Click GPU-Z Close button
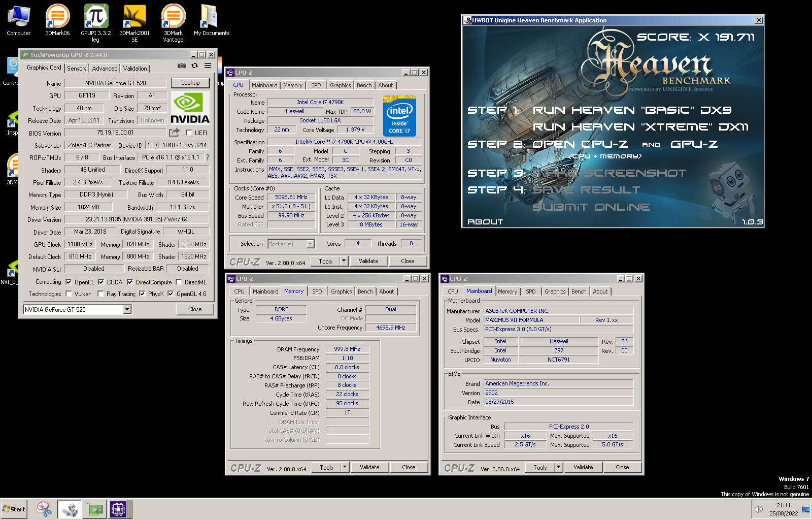 (x=195, y=309)
